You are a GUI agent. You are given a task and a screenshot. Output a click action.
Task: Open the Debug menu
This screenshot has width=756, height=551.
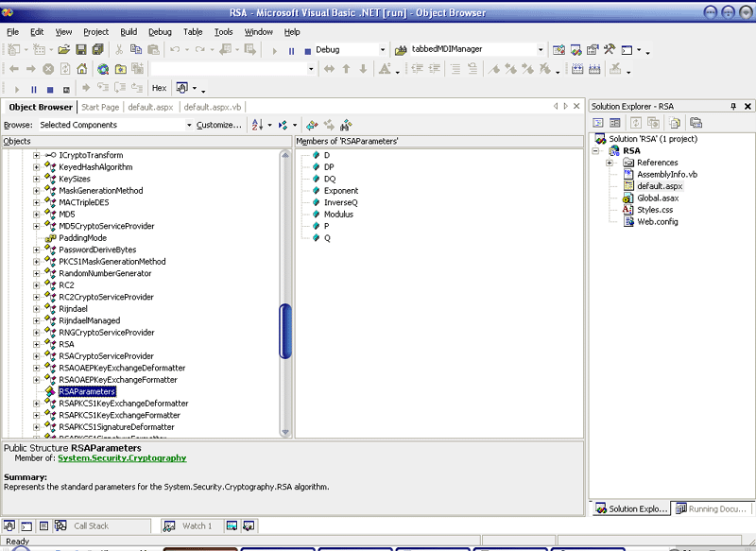[160, 31]
